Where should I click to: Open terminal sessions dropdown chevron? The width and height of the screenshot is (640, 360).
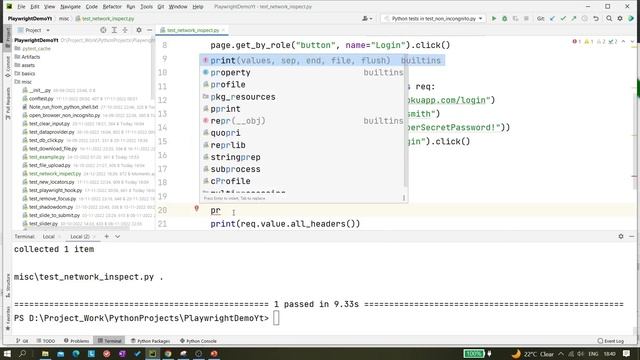(x=118, y=236)
